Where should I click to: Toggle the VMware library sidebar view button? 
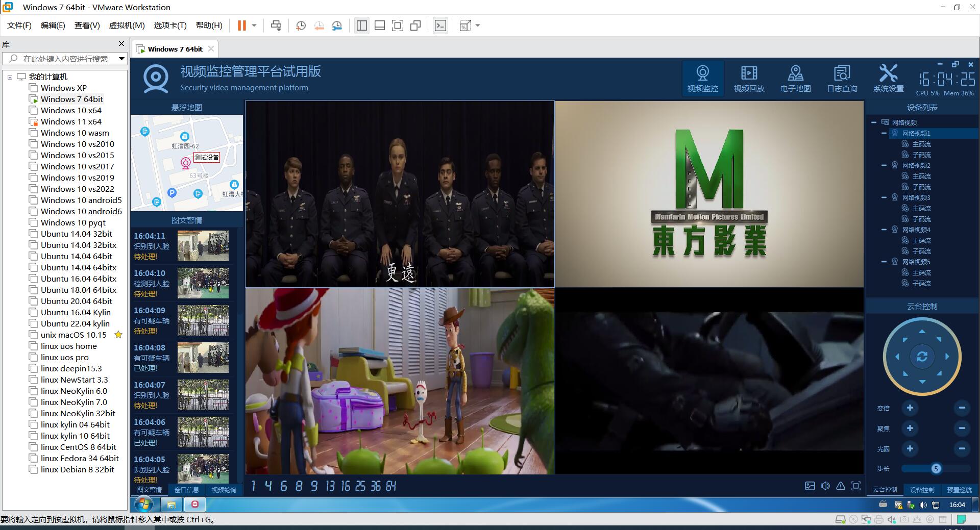362,26
